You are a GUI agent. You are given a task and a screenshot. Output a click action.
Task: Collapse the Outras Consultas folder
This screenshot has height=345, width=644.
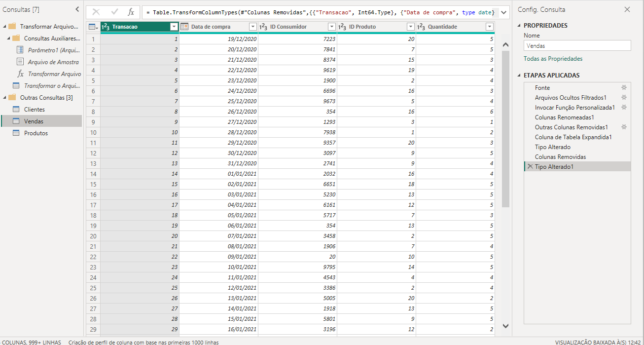tap(4, 98)
